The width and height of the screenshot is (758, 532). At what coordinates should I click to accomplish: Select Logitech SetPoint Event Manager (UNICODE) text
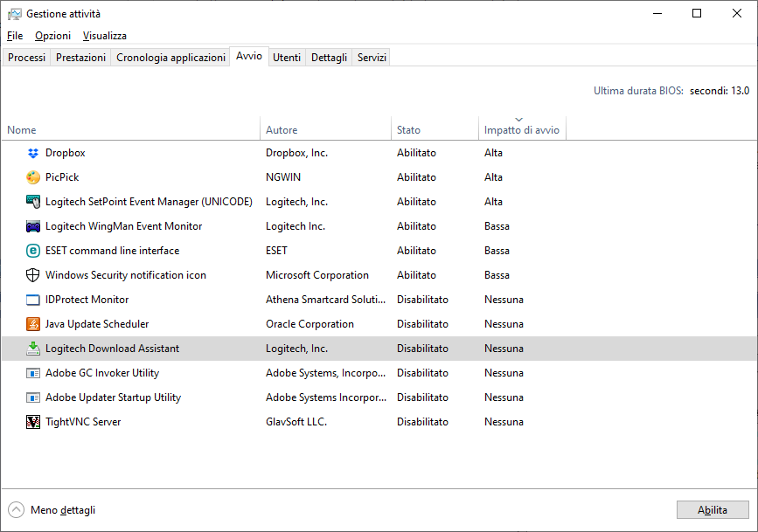[x=149, y=202]
